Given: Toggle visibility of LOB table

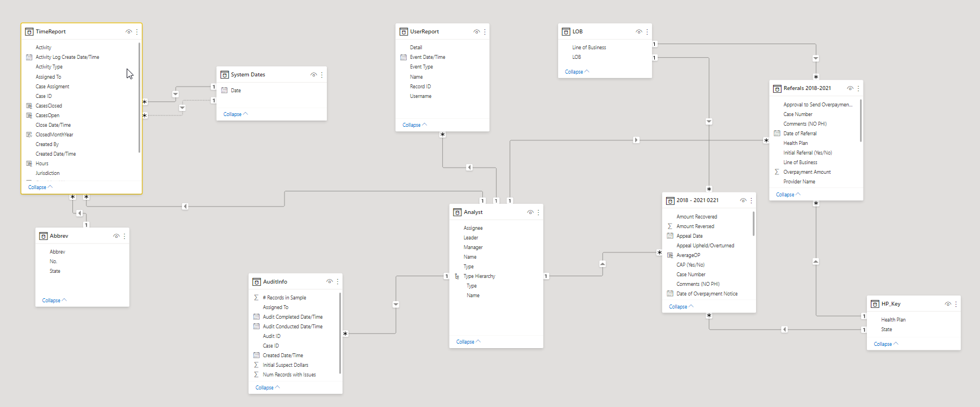Looking at the screenshot, I should [x=638, y=32].
